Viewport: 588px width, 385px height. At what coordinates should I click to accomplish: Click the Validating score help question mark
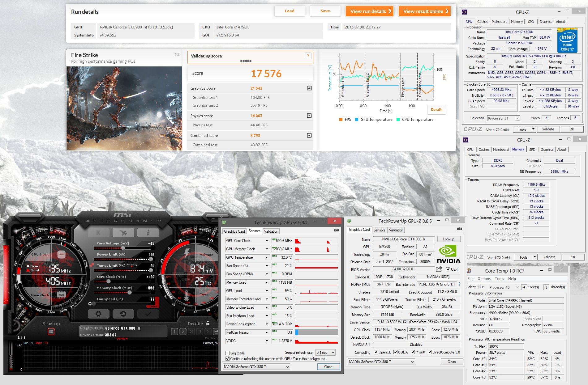308,56
